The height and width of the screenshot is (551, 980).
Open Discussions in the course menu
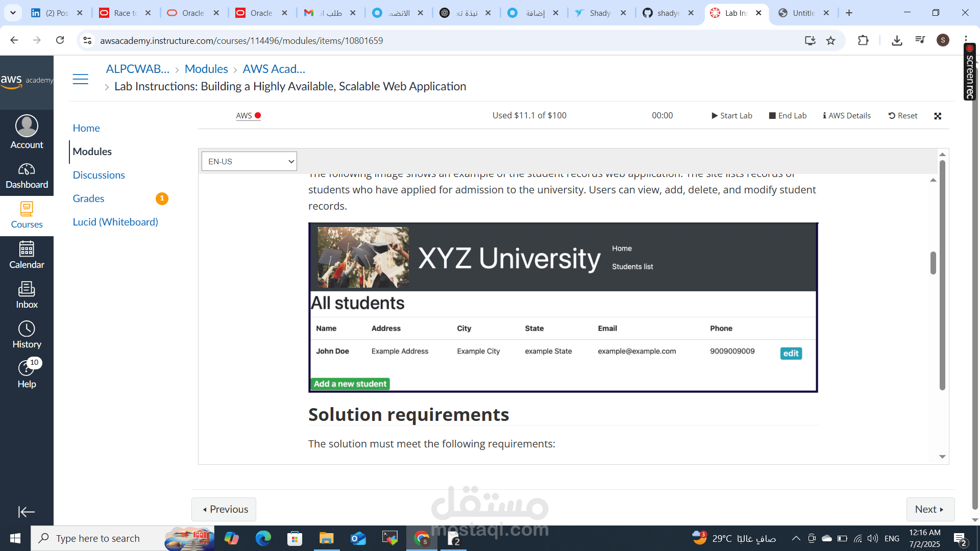point(99,175)
